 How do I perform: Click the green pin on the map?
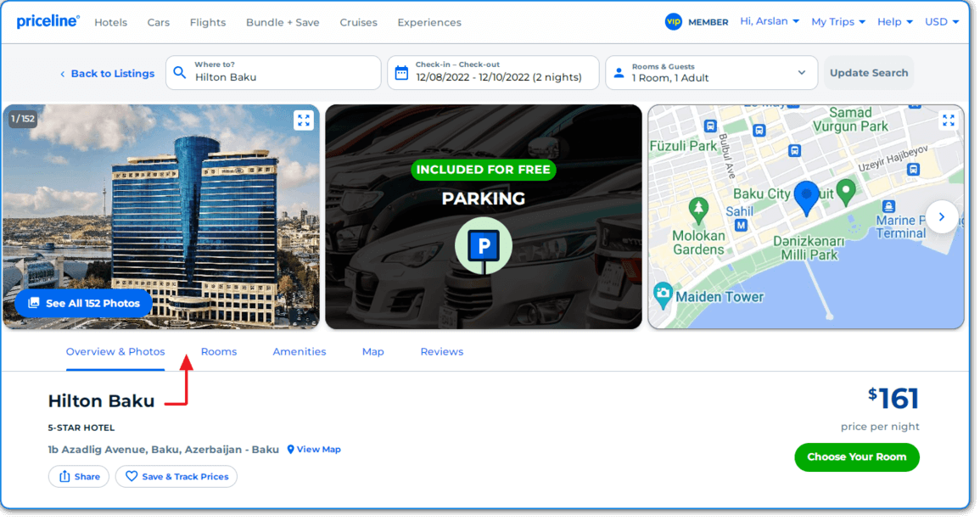pos(846,193)
